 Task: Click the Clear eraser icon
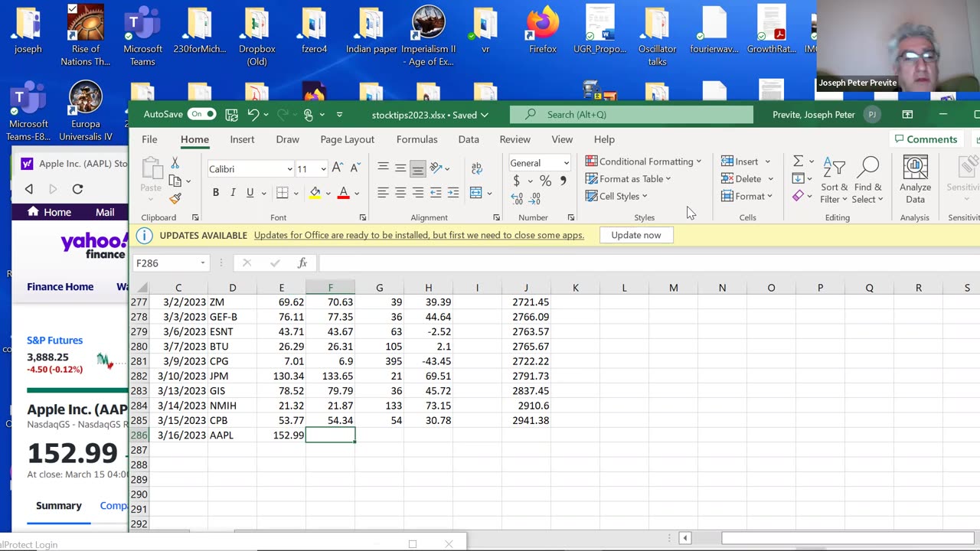[798, 196]
